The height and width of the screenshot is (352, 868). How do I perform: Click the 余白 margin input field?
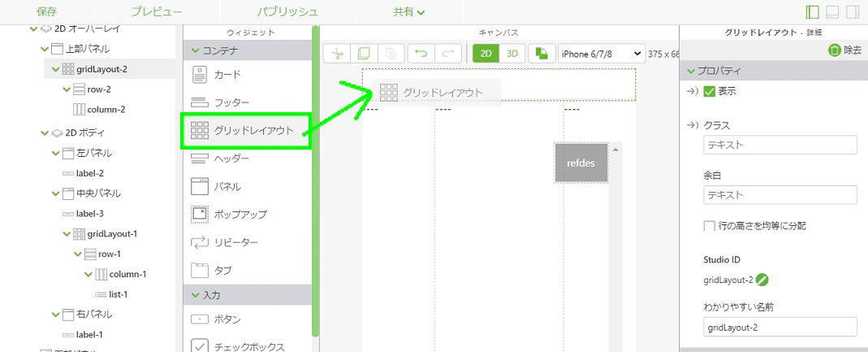[x=780, y=195]
